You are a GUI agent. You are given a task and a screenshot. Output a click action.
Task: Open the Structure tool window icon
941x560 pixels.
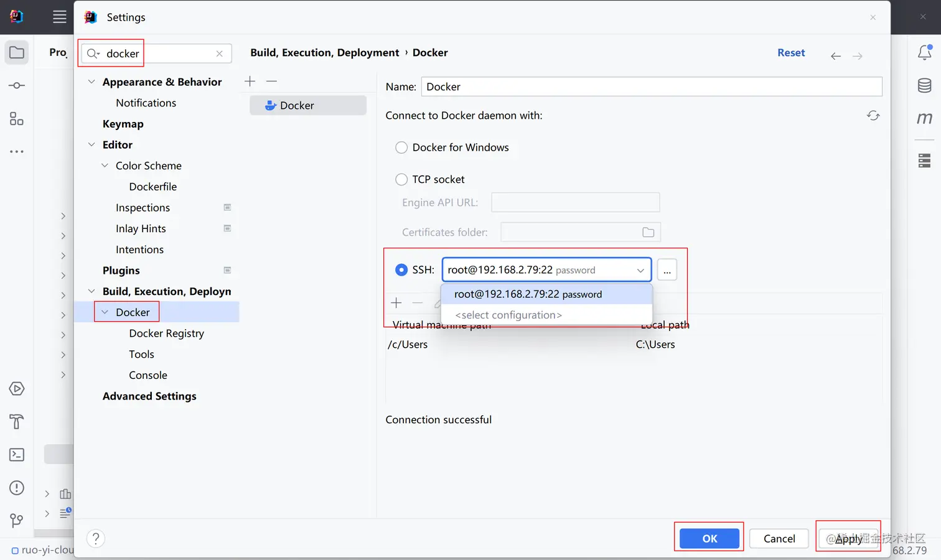coord(17,118)
